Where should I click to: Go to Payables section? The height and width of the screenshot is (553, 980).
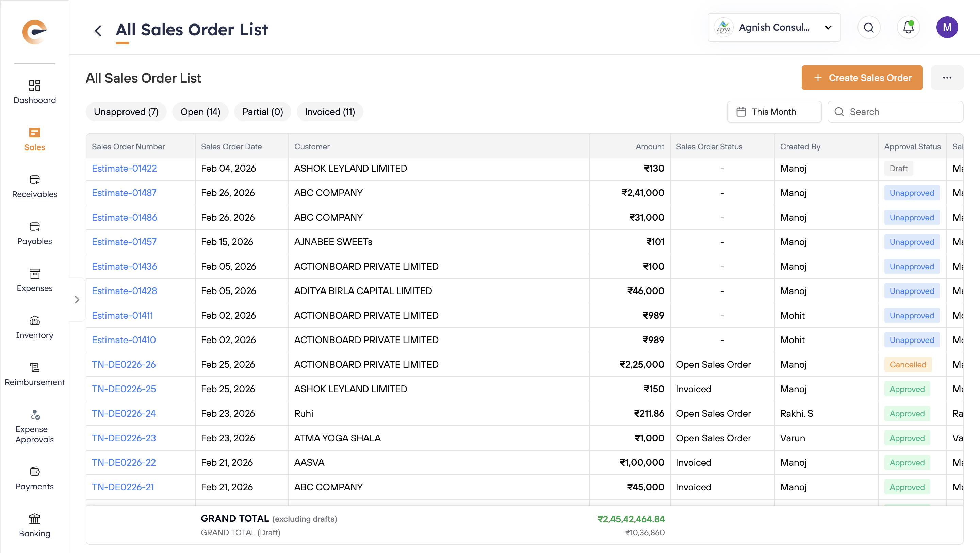pos(35,233)
